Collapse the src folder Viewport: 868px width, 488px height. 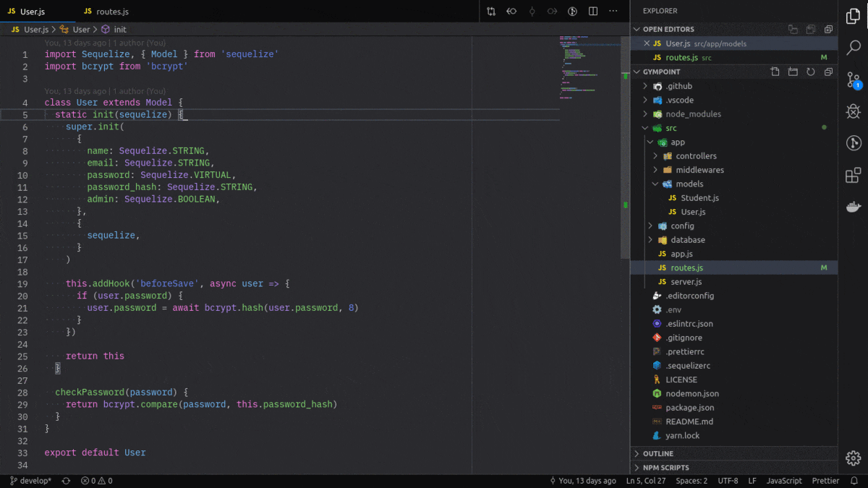coord(645,128)
